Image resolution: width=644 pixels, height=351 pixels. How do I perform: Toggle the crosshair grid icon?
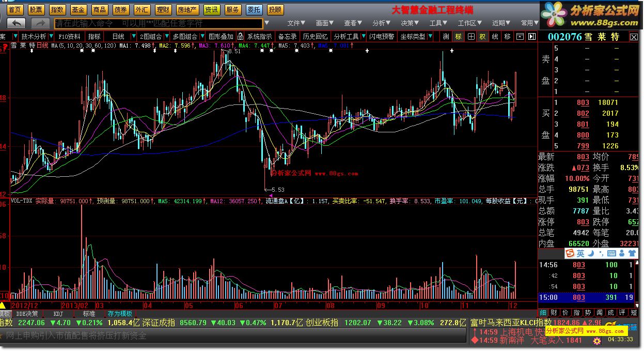[x=470, y=37]
